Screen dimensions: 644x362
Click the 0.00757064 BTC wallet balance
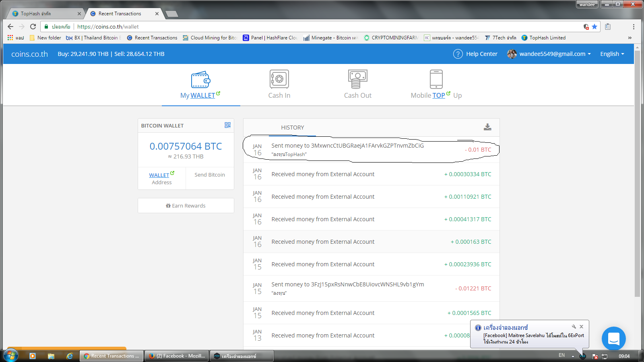(x=186, y=146)
